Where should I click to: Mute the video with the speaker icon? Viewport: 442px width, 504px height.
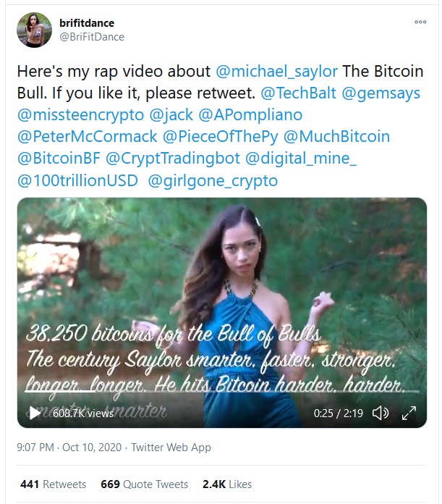(x=380, y=413)
